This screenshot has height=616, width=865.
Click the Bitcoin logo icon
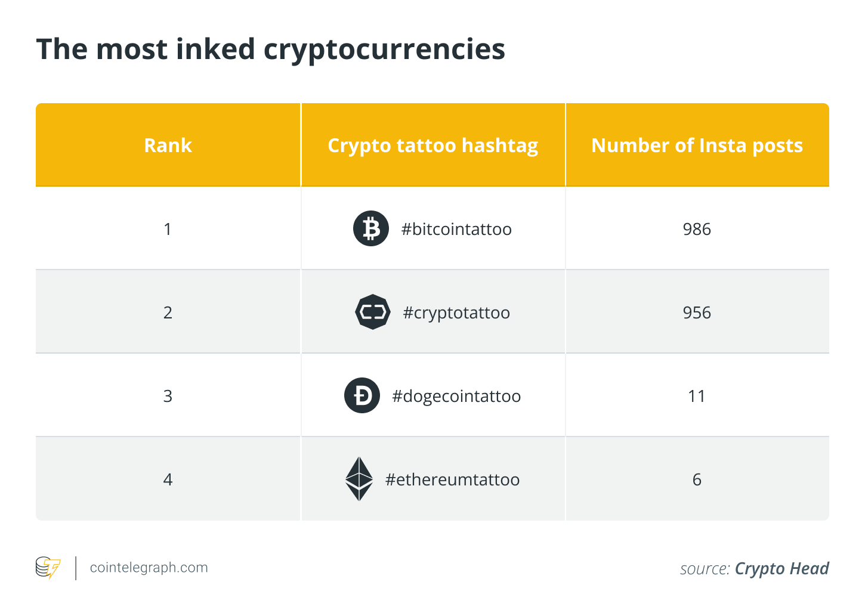click(x=371, y=228)
